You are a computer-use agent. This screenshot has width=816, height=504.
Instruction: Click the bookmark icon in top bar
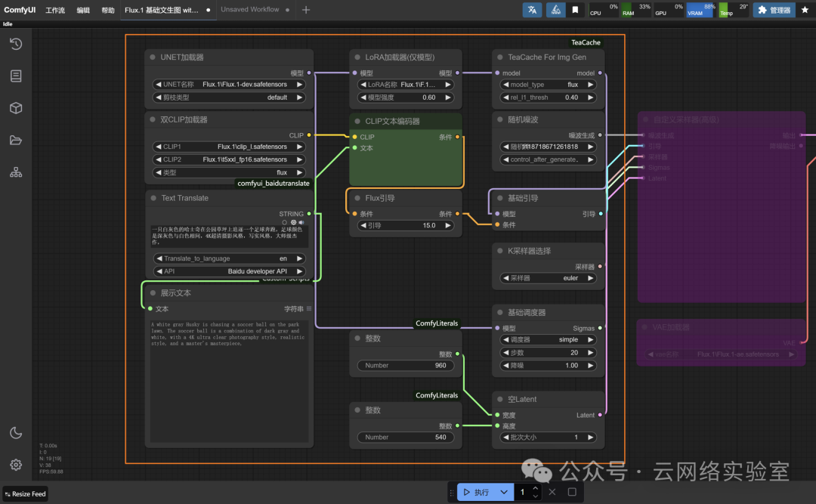(x=575, y=10)
